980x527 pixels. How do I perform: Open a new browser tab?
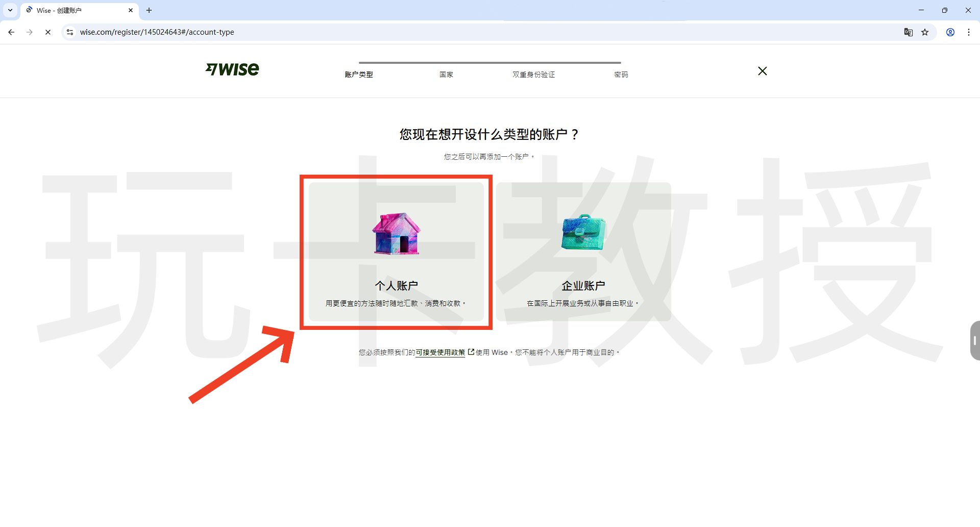coord(149,10)
